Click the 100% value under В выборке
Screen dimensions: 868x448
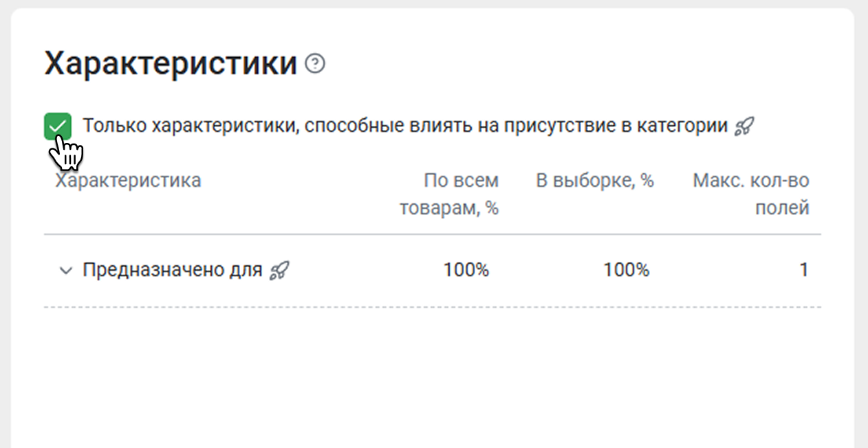pyautogui.click(x=626, y=270)
